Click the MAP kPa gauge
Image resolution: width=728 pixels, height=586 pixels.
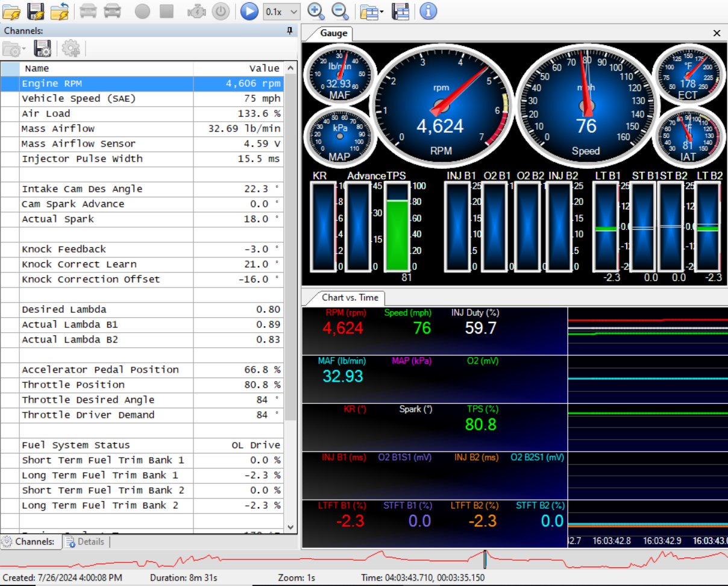pyautogui.click(x=339, y=137)
